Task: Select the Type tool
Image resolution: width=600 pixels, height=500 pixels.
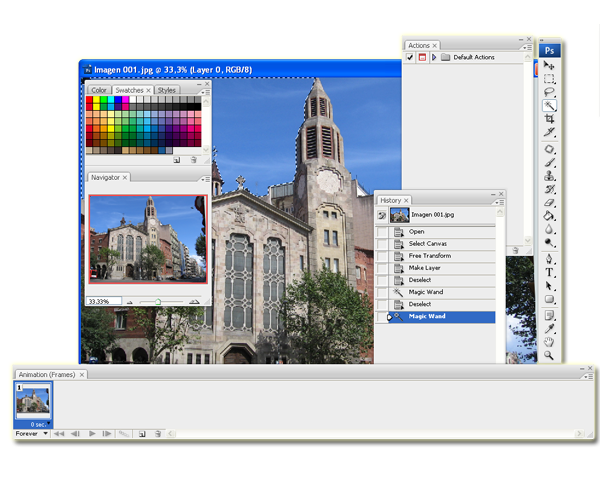Action: 550,272
